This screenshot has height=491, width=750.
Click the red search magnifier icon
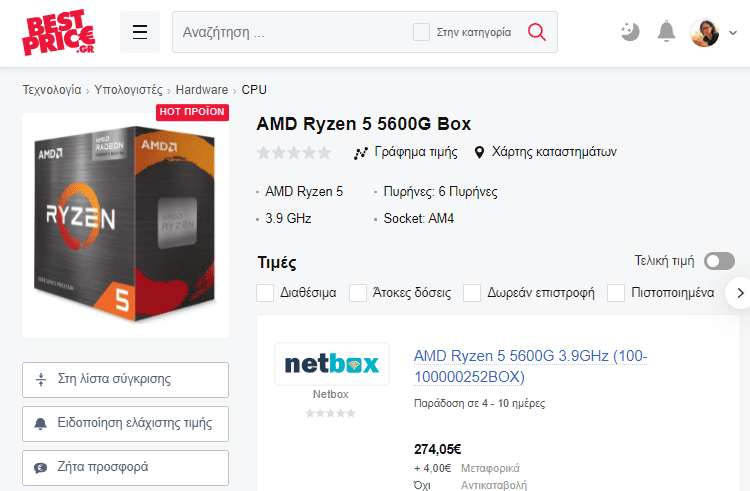tap(537, 32)
